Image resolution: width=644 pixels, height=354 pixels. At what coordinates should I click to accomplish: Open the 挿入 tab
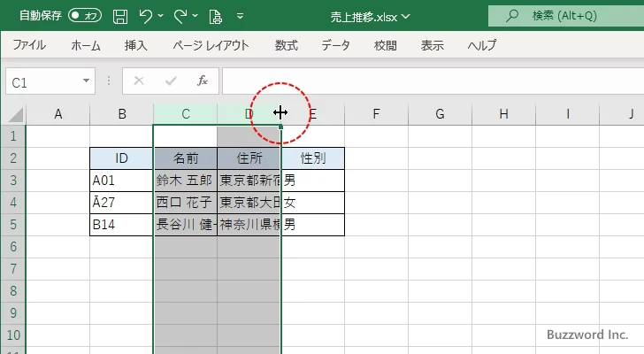(136, 45)
